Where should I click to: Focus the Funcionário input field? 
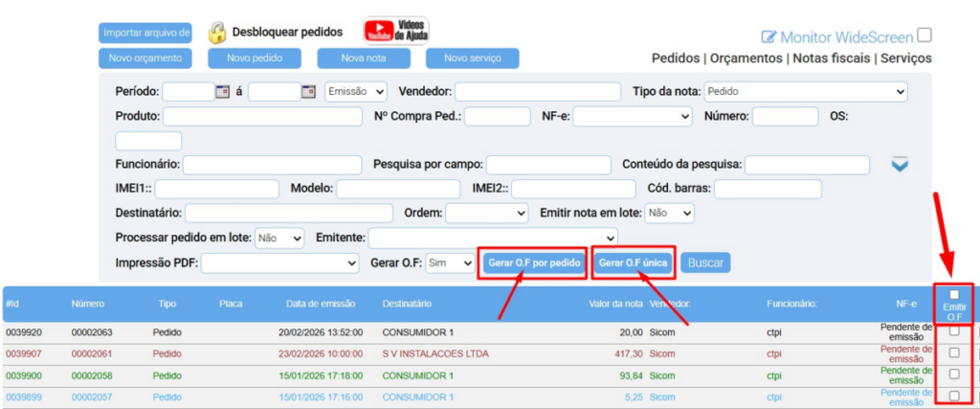click(x=272, y=165)
